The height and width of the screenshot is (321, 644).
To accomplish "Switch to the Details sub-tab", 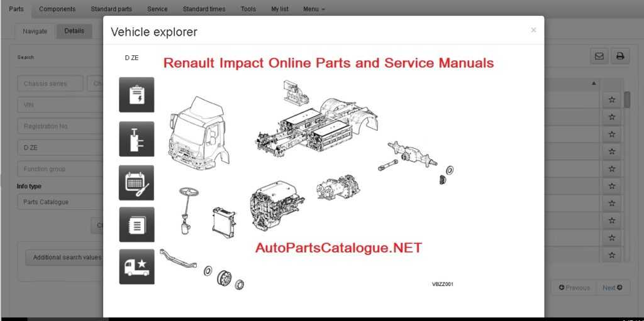I will pos(74,31).
